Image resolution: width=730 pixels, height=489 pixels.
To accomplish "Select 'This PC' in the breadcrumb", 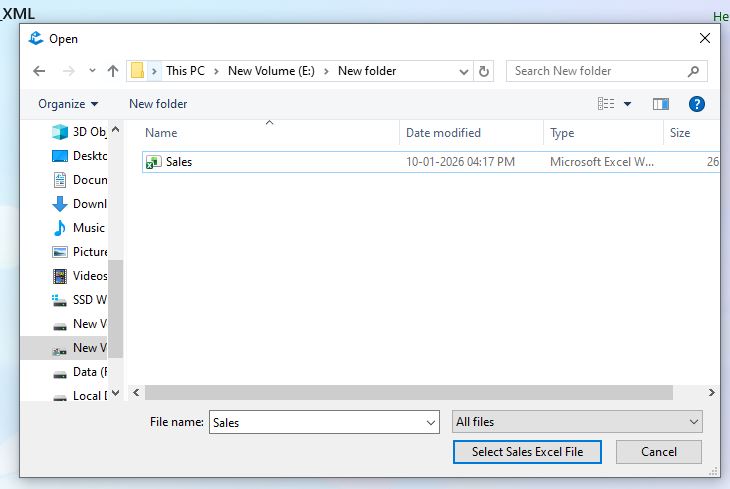I will coord(185,71).
